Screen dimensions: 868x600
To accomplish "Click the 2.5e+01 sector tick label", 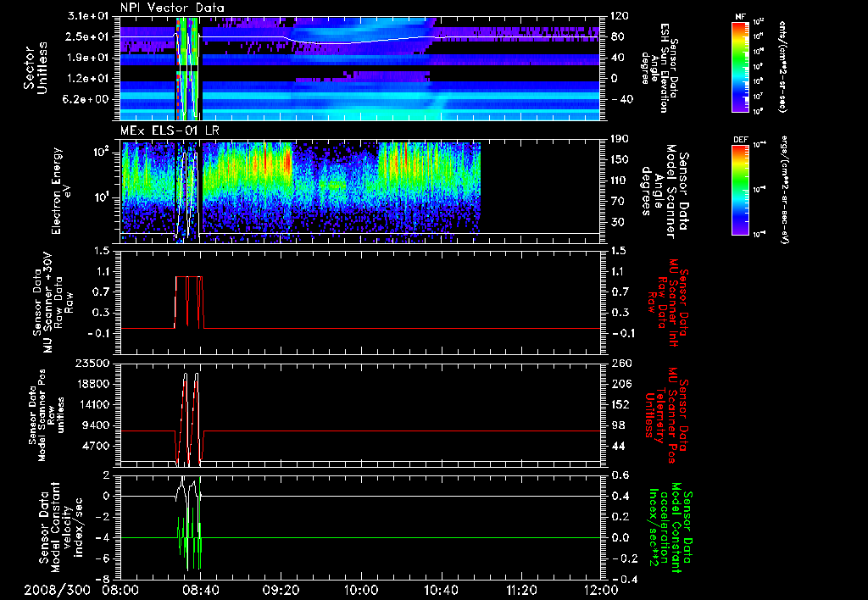I will click(88, 36).
